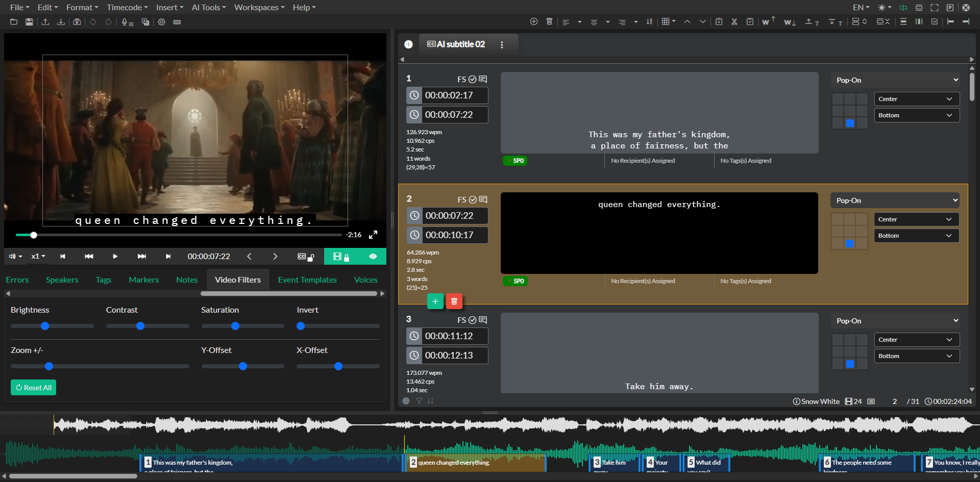Jump to previous event rewind button

pyautogui.click(x=89, y=257)
